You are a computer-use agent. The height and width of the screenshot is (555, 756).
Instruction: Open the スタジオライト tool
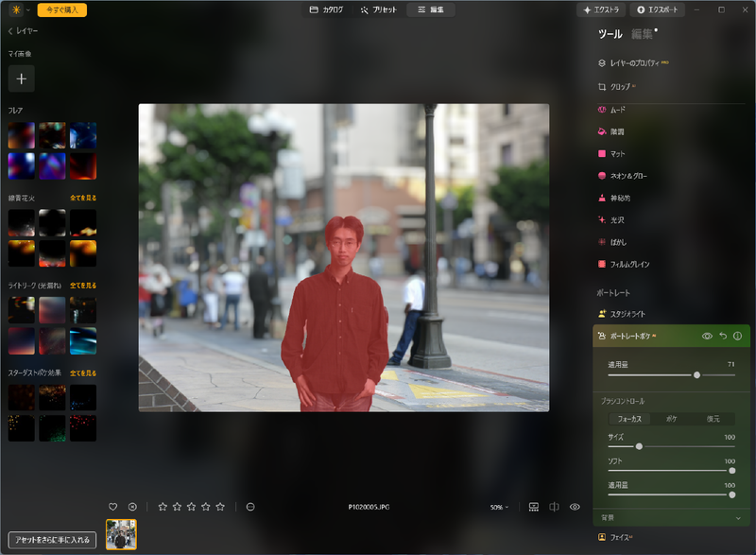click(621, 314)
